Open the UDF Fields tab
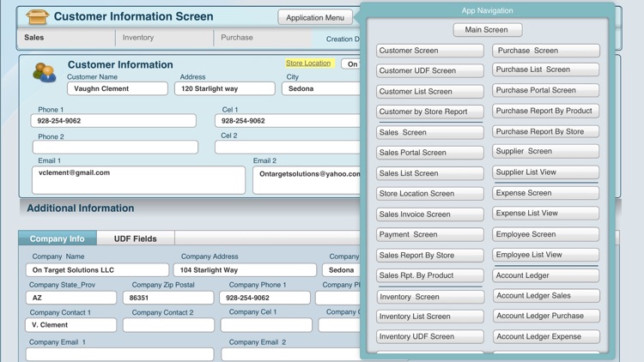Viewport: 644px width, 362px height. (x=136, y=238)
